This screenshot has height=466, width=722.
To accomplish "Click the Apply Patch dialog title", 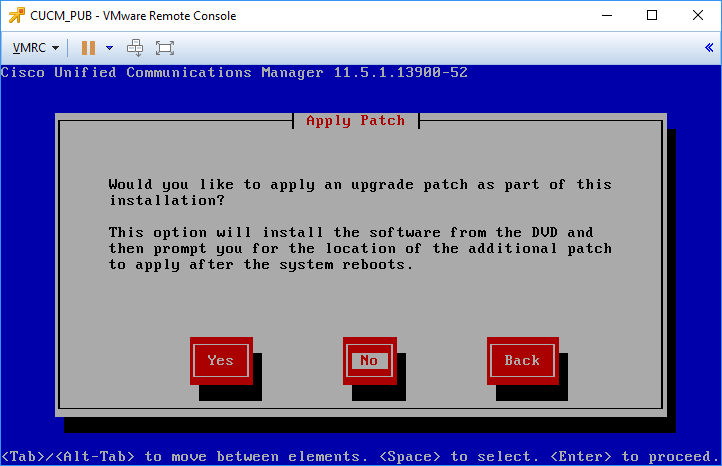I will coord(355,121).
